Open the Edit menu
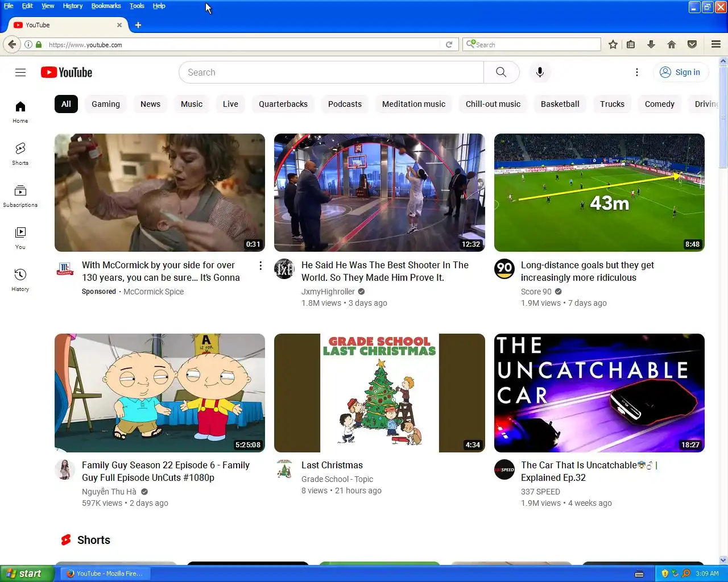The height and width of the screenshot is (582, 728). pyautogui.click(x=27, y=6)
